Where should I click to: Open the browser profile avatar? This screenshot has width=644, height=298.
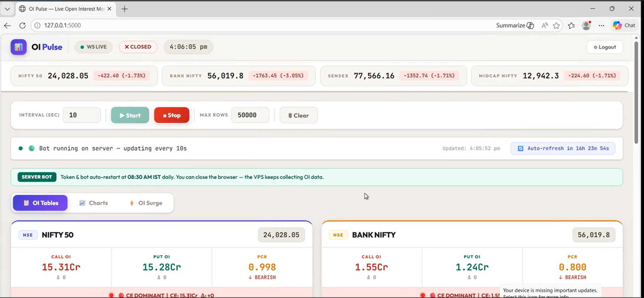pyautogui.click(x=586, y=26)
